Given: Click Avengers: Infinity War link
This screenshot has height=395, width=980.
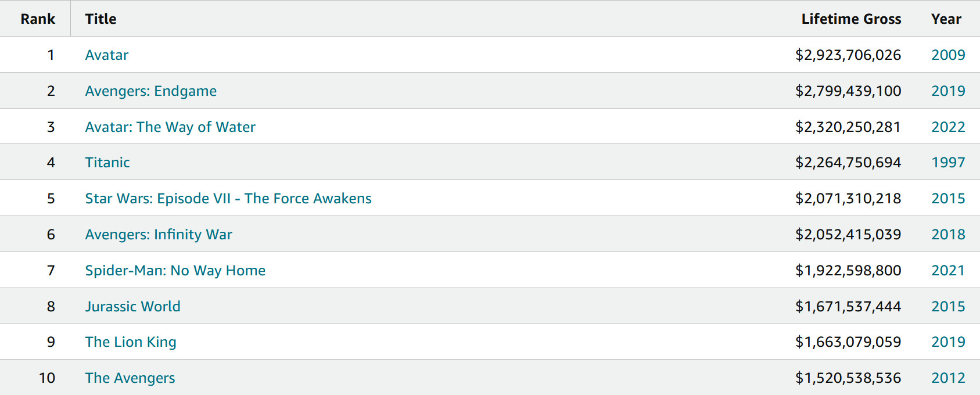Looking at the screenshot, I should click(x=159, y=235).
